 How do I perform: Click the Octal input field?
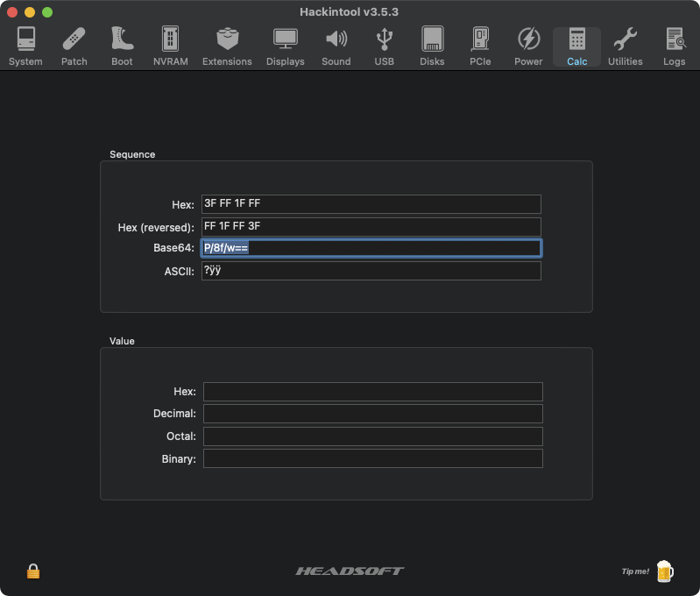(372, 436)
